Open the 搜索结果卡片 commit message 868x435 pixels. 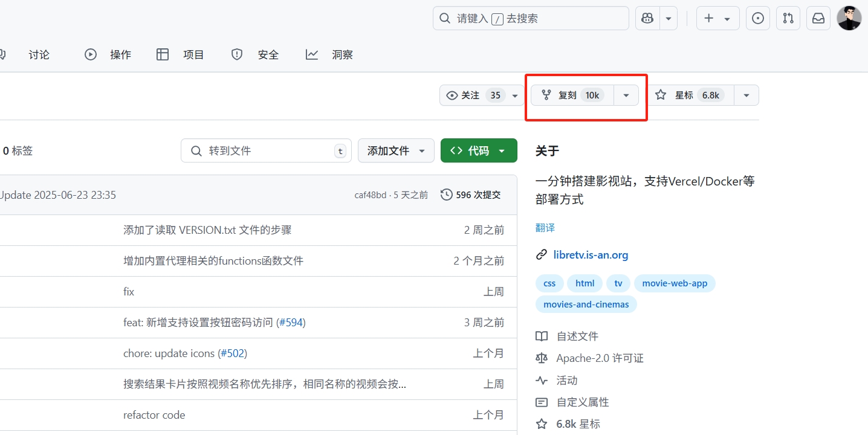click(265, 384)
